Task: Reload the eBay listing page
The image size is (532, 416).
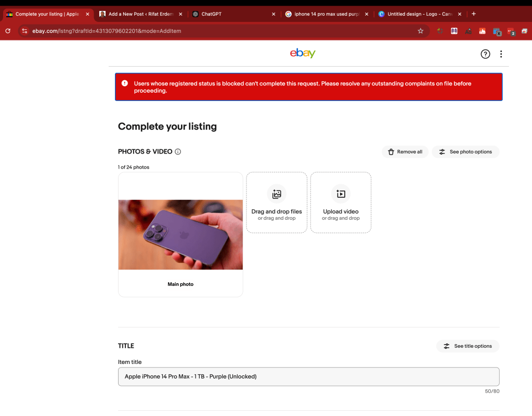Action: pyautogui.click(x=8, y=31)
